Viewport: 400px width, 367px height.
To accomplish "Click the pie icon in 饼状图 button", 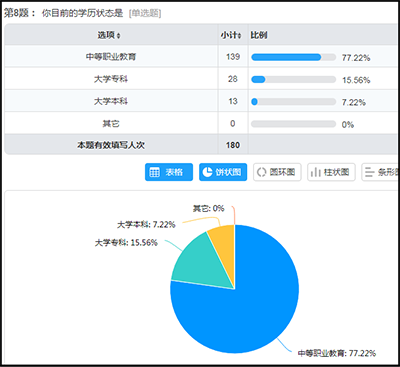I will pyautogui.click(x=207, y=172).
